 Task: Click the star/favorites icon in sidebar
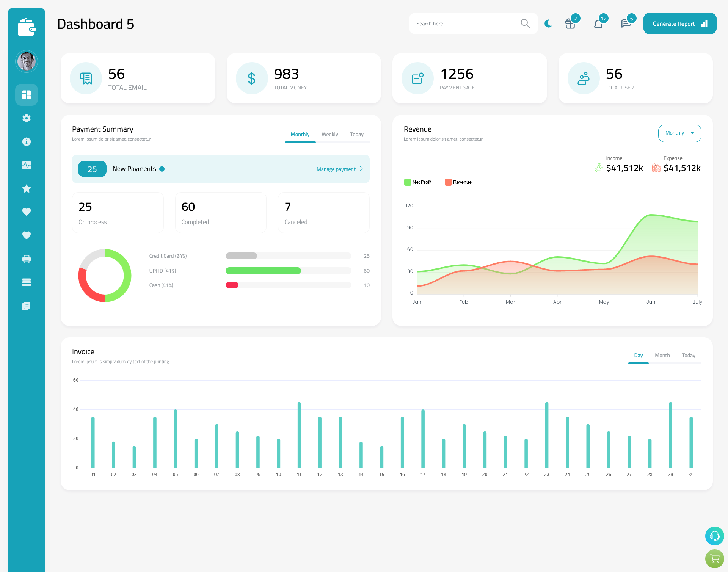point(26,188)
